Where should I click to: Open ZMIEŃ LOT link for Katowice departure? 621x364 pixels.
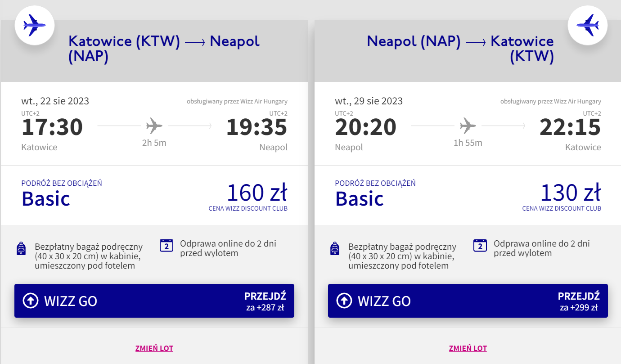(154, 348)
